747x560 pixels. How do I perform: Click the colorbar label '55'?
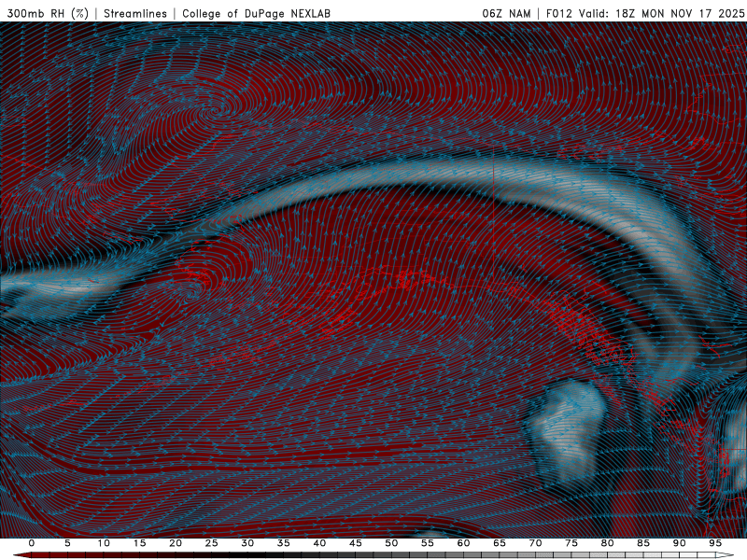pyautogui.click(x=428, y=543)
